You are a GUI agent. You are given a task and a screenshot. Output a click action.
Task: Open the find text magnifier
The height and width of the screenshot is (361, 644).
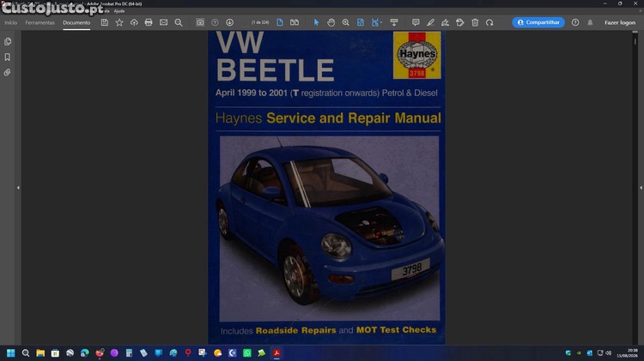[179, 22]
